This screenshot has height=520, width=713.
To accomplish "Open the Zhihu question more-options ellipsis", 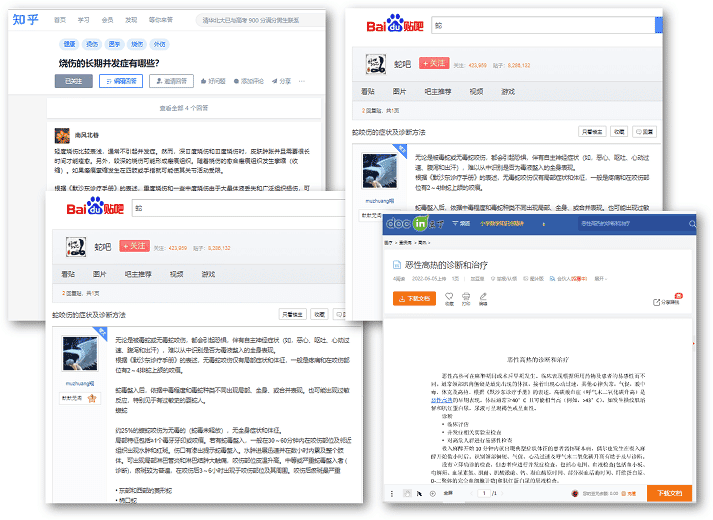I will [x=302, y=81].
